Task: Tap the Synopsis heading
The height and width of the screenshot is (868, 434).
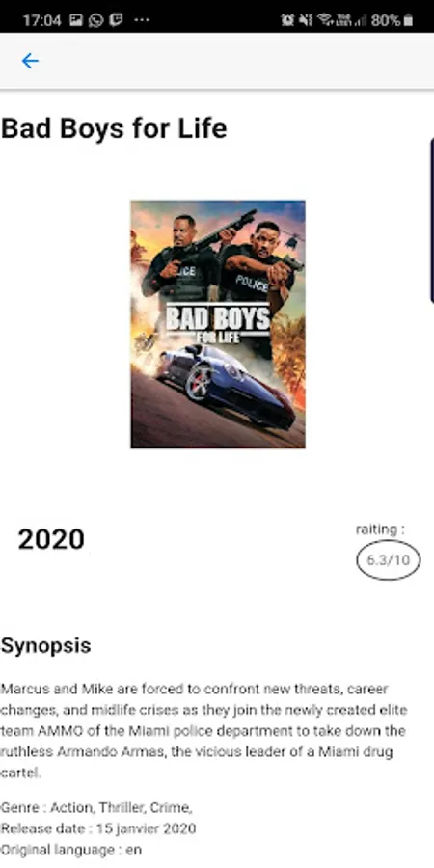Action: point(45,645)
